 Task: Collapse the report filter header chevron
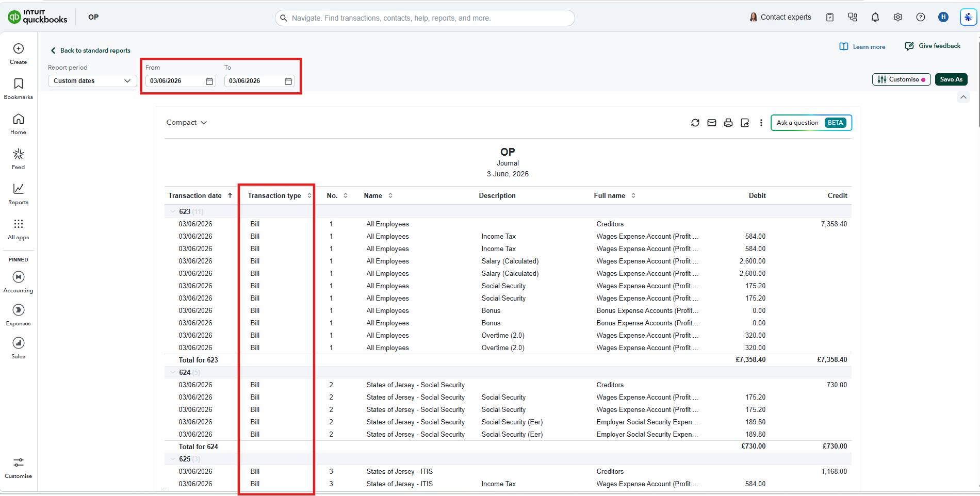click(x=963, y=97)
